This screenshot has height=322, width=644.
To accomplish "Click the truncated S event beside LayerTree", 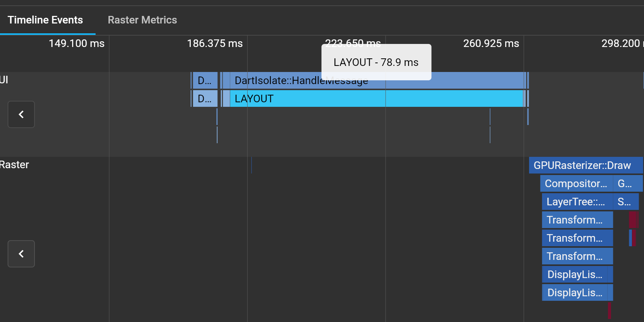I will tap(625, 202).
